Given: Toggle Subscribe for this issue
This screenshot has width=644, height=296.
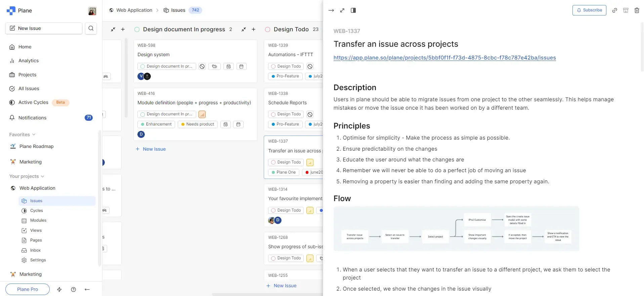Looking at the screenshot, I should pos(589,10).
